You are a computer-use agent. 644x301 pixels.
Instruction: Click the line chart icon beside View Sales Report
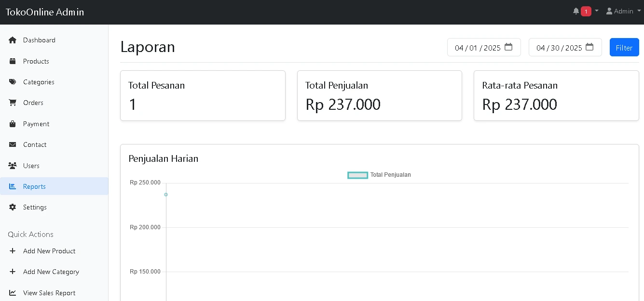13,293
